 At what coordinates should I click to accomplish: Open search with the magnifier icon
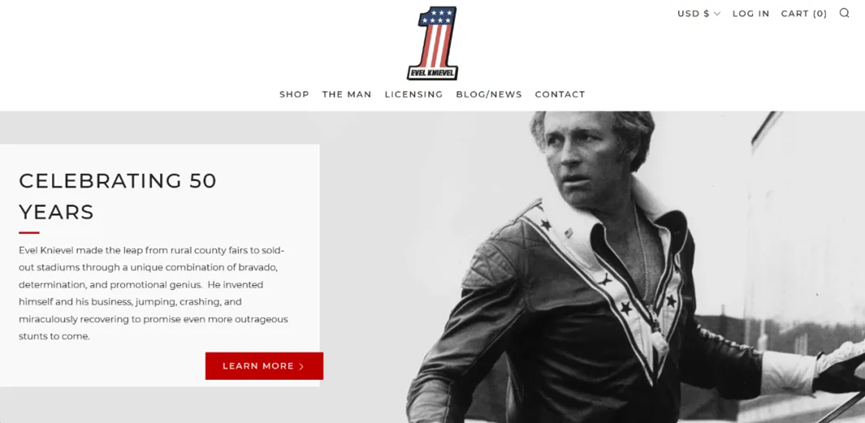tap(844, 13)
